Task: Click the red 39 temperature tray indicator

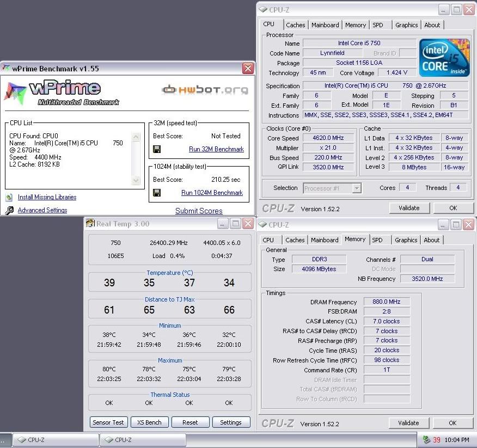Action: tap(437, 440)
